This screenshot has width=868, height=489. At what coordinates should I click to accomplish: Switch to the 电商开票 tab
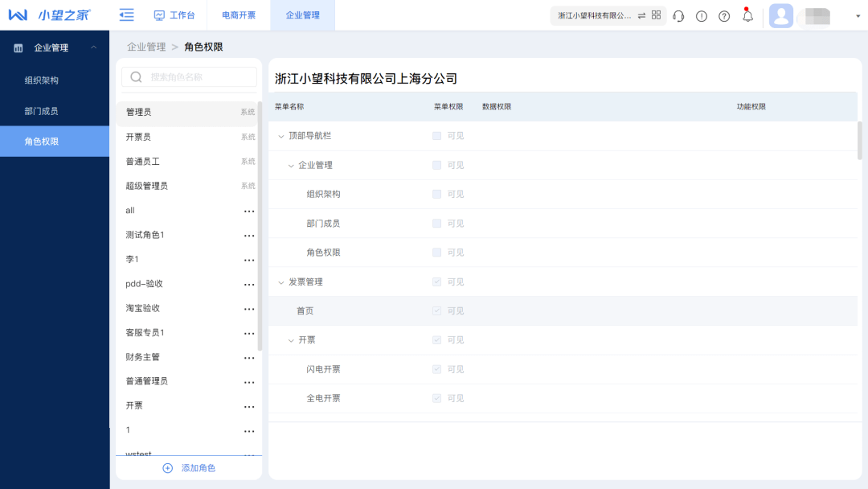pyautogui.click(x=239, y=15)
